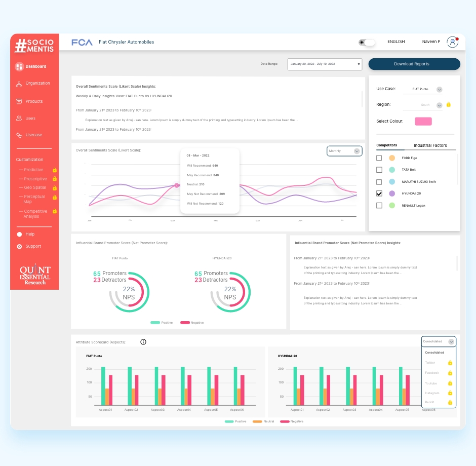
Task: Check the FORD Figo checkbox
Action: pos(379,158)
